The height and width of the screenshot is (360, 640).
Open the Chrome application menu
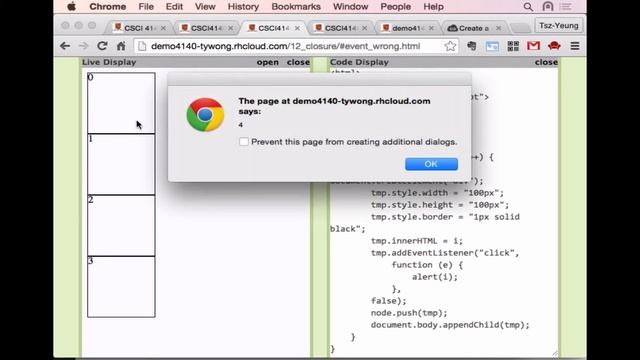[108, 7]
